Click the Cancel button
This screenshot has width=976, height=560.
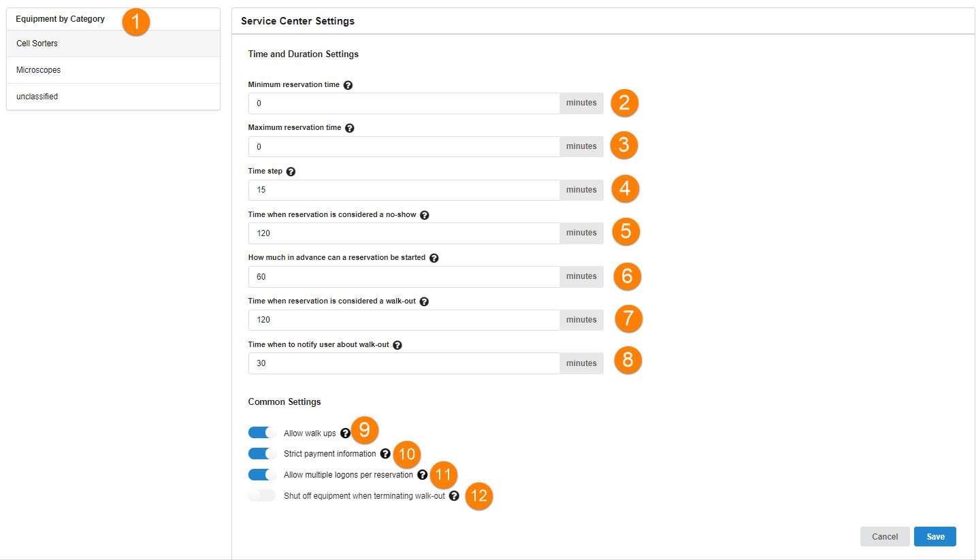point(885,537)
